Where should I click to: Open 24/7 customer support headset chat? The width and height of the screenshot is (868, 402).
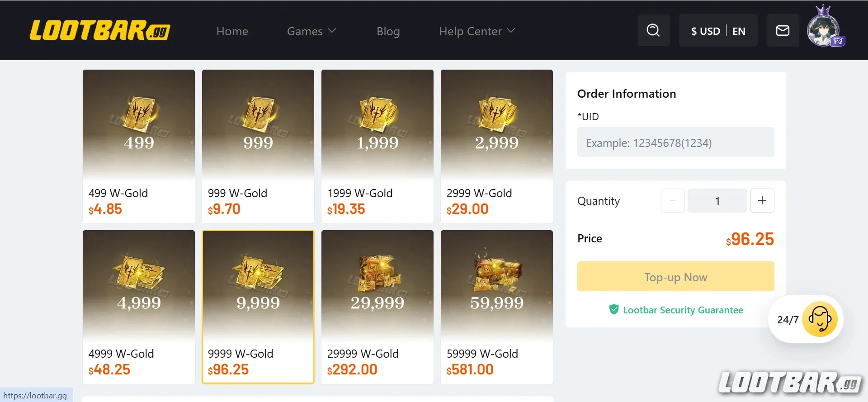[x=819, y=319]
